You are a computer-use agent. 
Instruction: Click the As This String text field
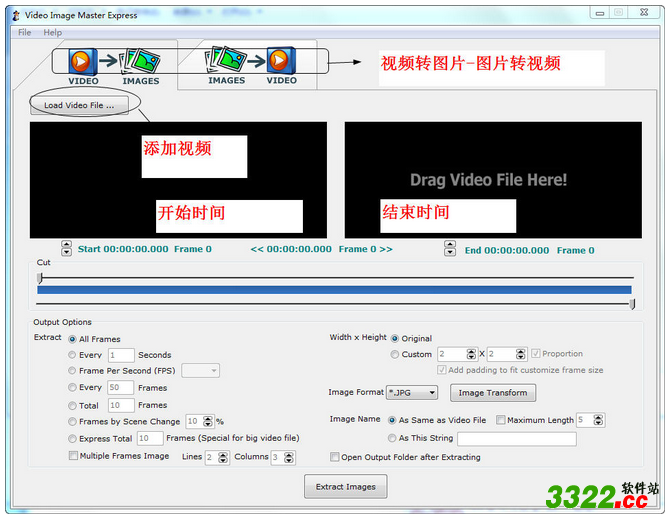[517, 439]
